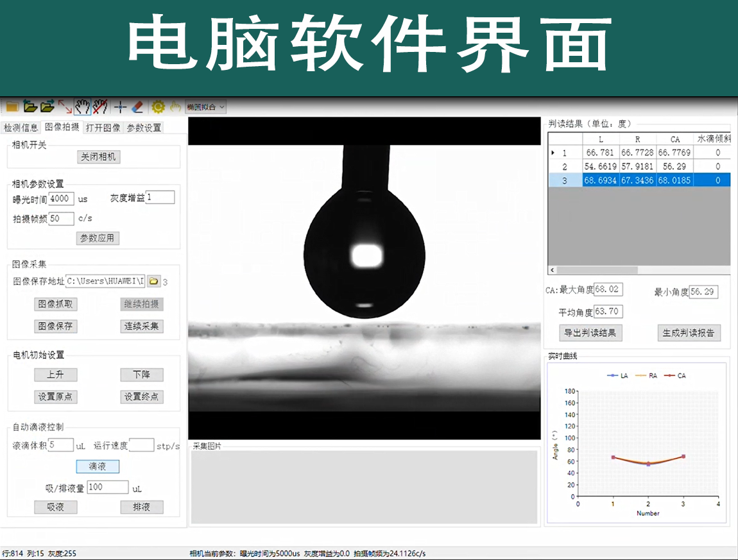Click the crossed-out hand tool icon
738x560 pixels.
(x=99, y=106)
